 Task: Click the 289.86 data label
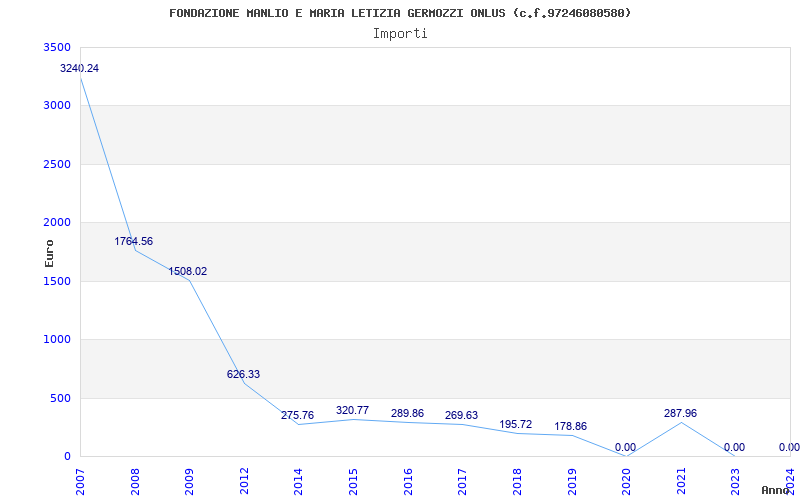pos(407,413)
